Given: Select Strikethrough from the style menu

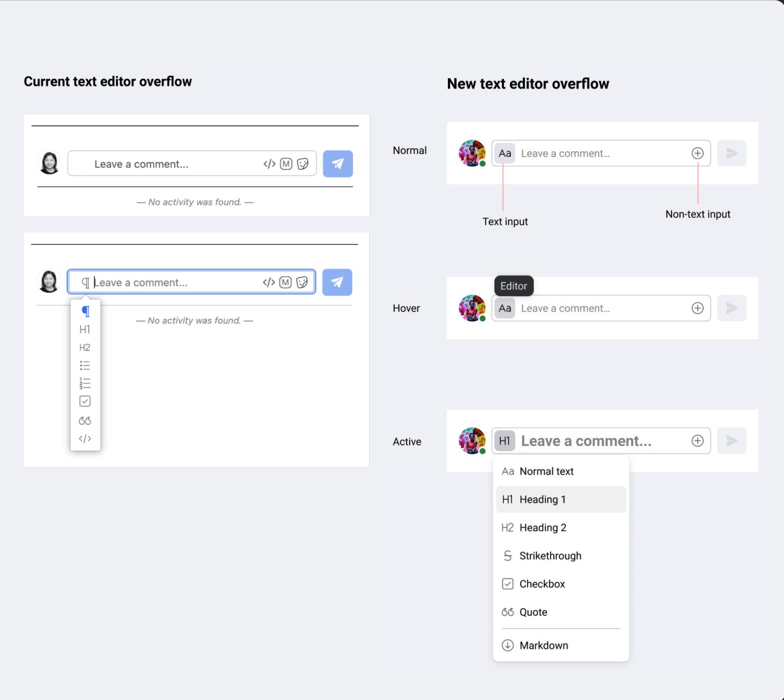Looking at the screenshot, I should pyautogui.click(x=550, y=556).
